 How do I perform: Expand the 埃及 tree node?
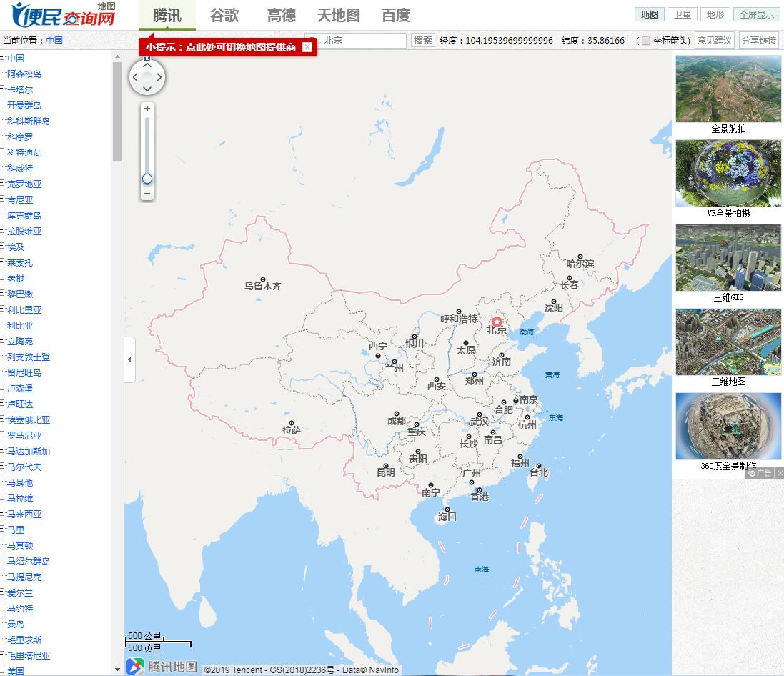click(2, 247)
